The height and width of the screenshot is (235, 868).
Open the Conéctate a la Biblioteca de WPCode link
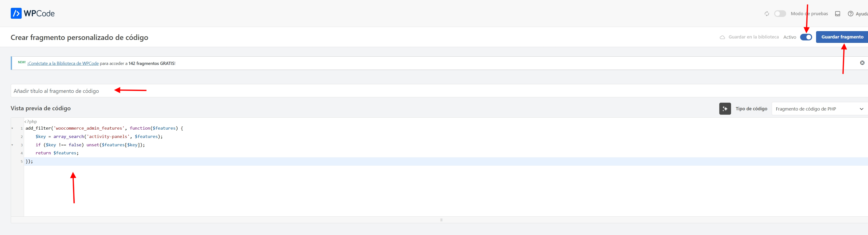point(63,63)
